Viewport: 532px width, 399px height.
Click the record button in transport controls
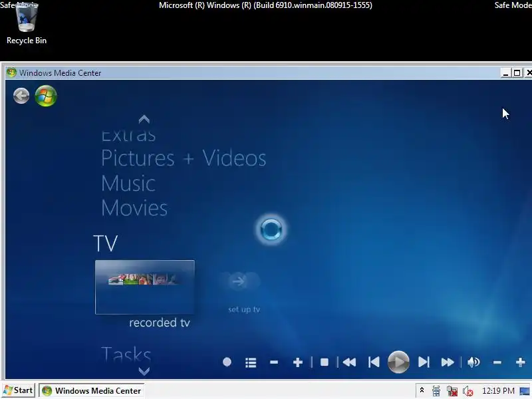click(x=227, y=362)
